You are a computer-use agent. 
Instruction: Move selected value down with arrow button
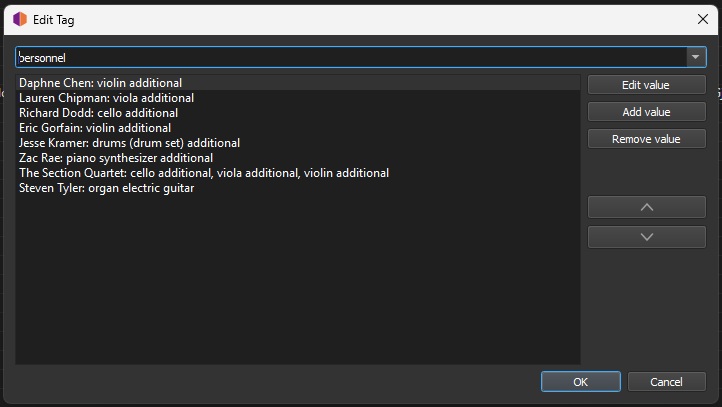tap(646, 237)
